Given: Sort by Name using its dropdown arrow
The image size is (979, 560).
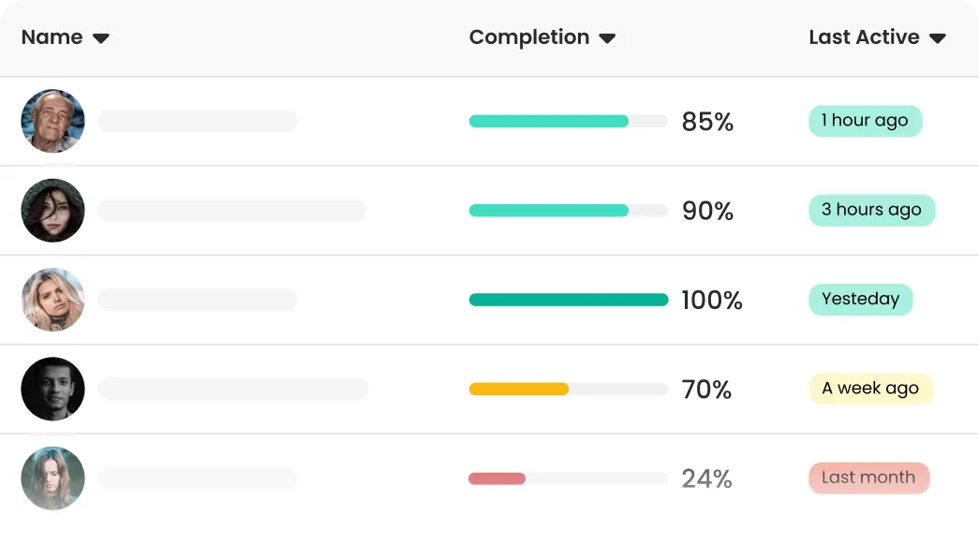Looking at the screenshot, I should point(101,38).
